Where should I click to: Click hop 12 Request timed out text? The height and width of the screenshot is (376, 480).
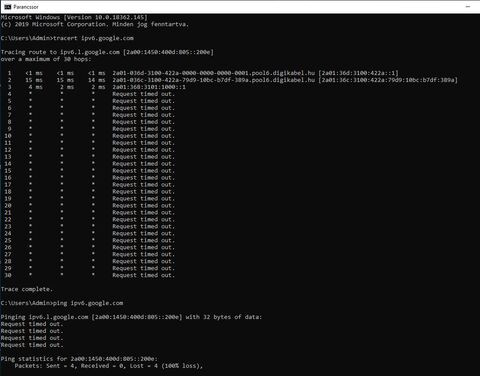[x=143, y=150]
